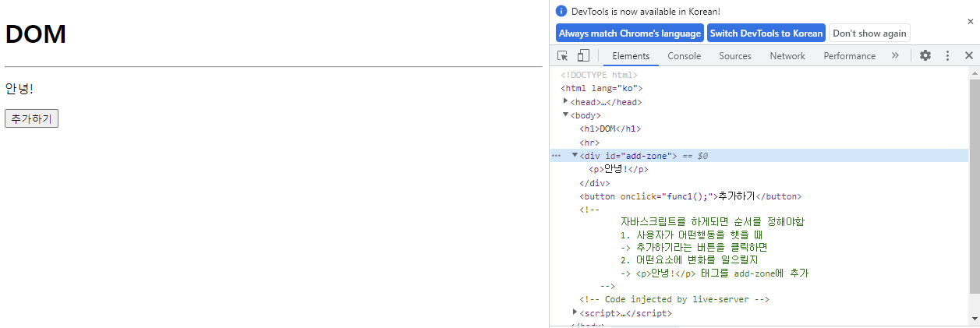Viewport: 980px width, 328px height.
Task: Click the 추가하기 button on the page
Action: [x=32, y=118]
